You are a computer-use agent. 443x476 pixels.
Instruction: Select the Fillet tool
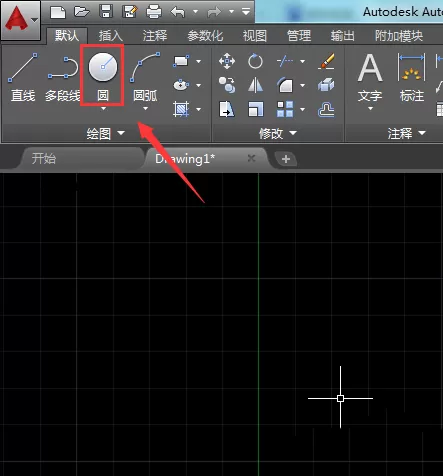point(285,85)
